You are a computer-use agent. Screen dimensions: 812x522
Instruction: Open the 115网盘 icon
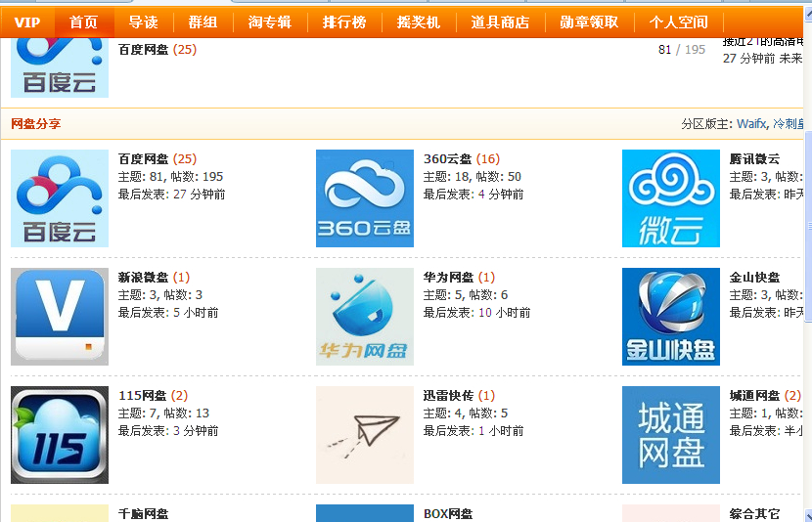tap(60, 435)
